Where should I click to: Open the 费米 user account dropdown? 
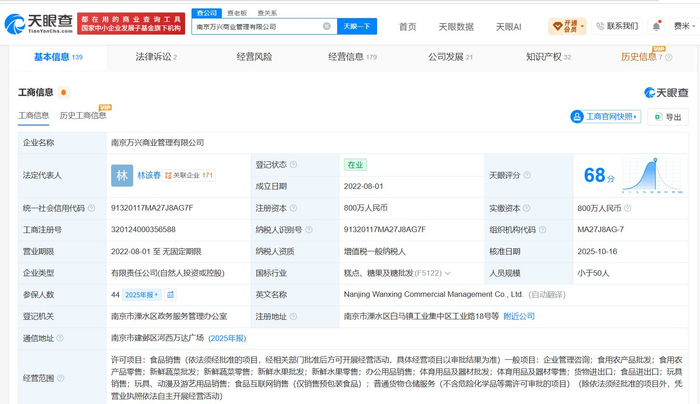coord(684,26)
